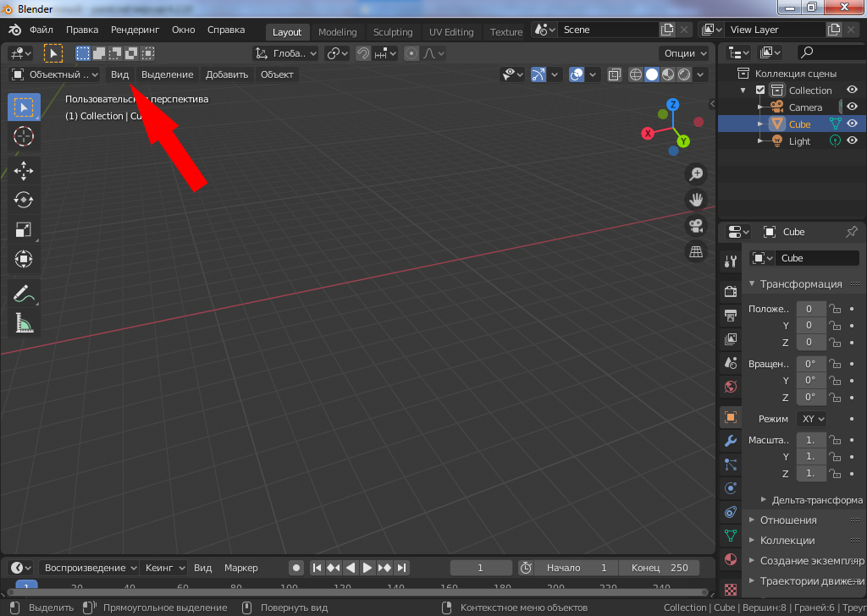The image size is (867, 616).
Task: Toggle camera view in the viewport
Action: [x=696, y=226]
